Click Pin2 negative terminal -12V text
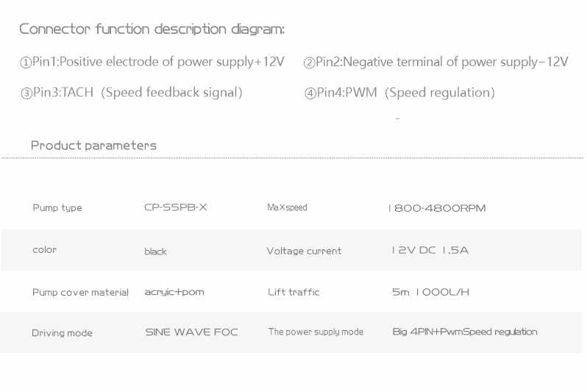The width and height of the screenshot is (587, 392). coord(442,62)
